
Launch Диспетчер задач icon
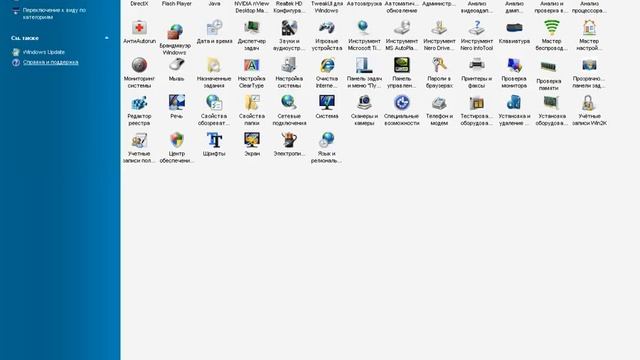[251, 28]
